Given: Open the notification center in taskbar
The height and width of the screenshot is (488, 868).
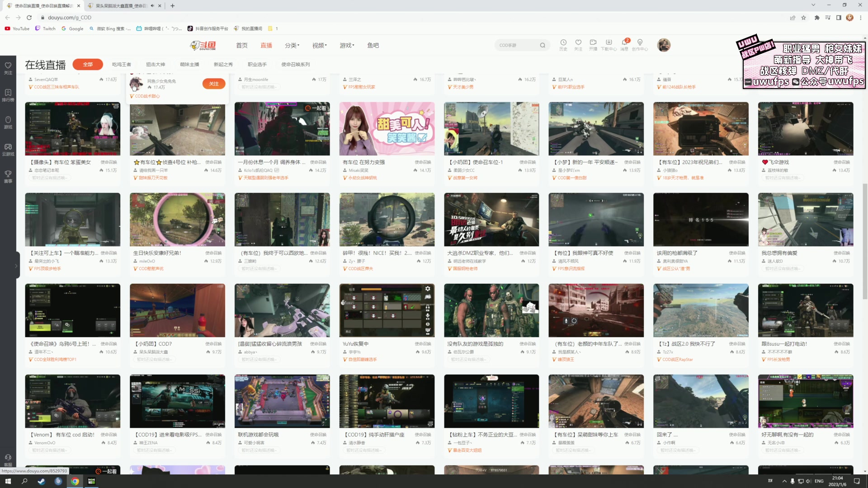Looking at the screenshot, I should [857, 481].
